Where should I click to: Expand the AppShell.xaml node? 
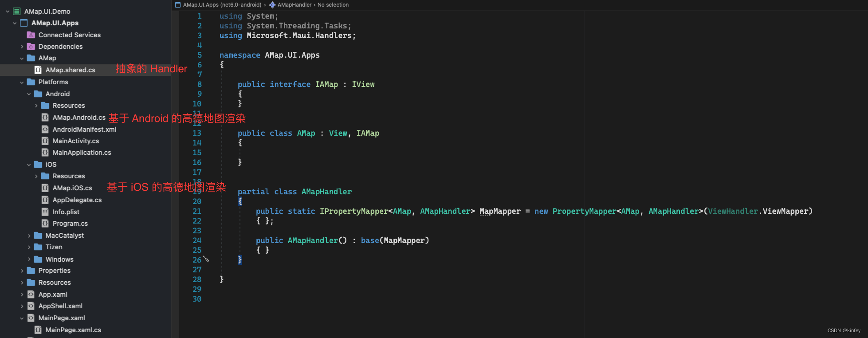tap(22, 306)
